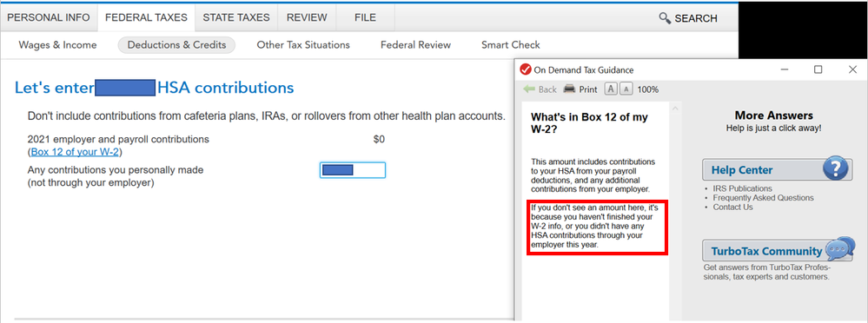Minimize the On Demand Tax Guidance window
Screen dimensions: 868x323
(785, 69)
